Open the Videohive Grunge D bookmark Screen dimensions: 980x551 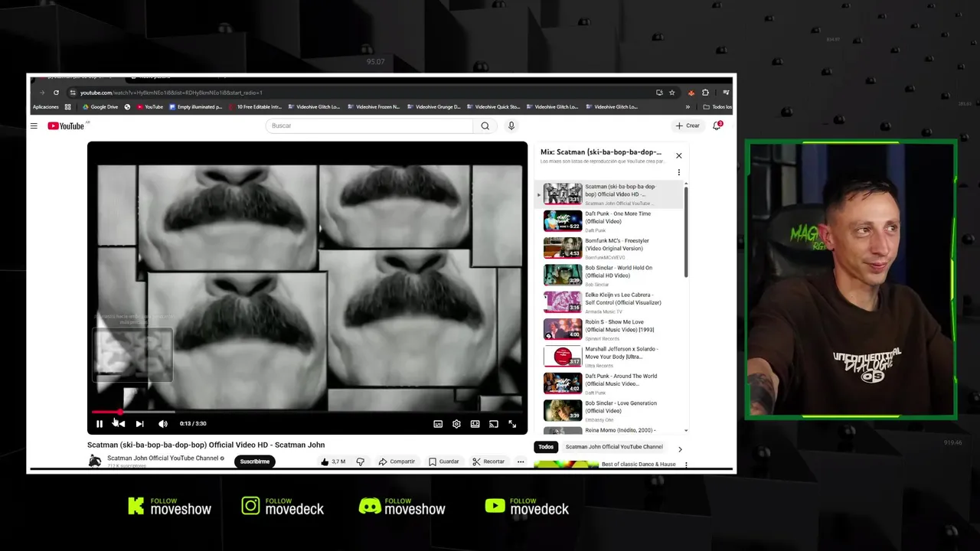[433, 107]
